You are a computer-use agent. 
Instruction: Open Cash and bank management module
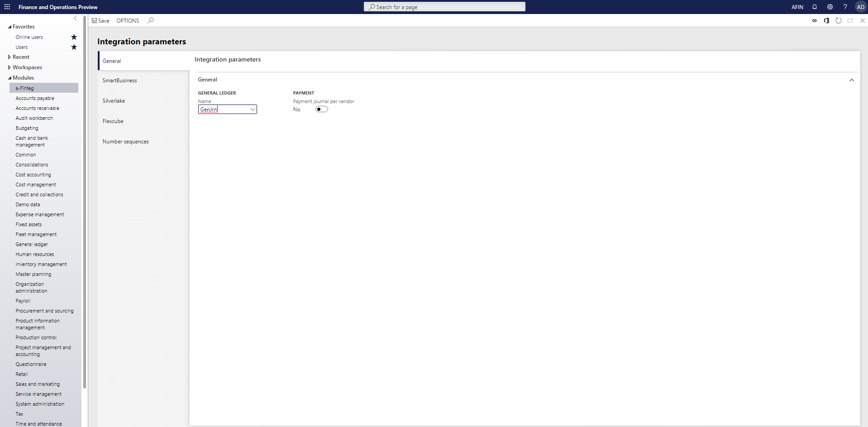point(32,141)
